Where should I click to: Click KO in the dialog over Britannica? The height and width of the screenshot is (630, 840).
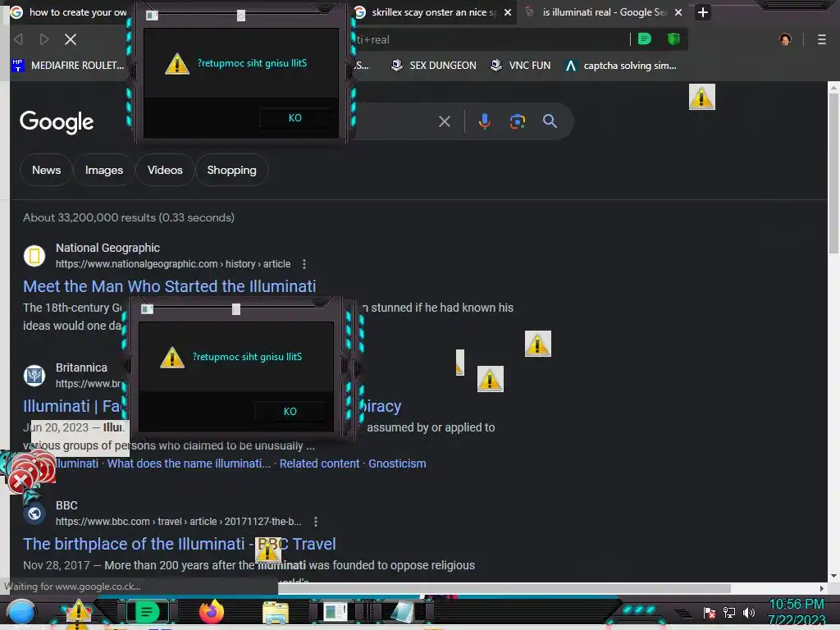(x=290, y=412)
